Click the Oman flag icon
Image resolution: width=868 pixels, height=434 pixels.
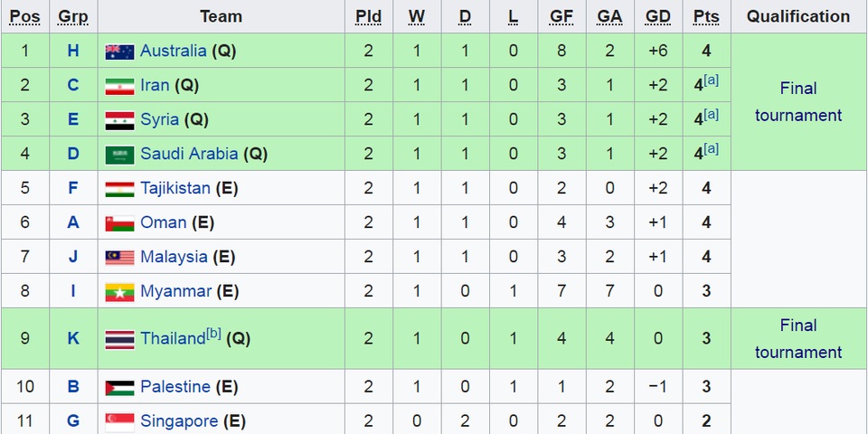119,223
